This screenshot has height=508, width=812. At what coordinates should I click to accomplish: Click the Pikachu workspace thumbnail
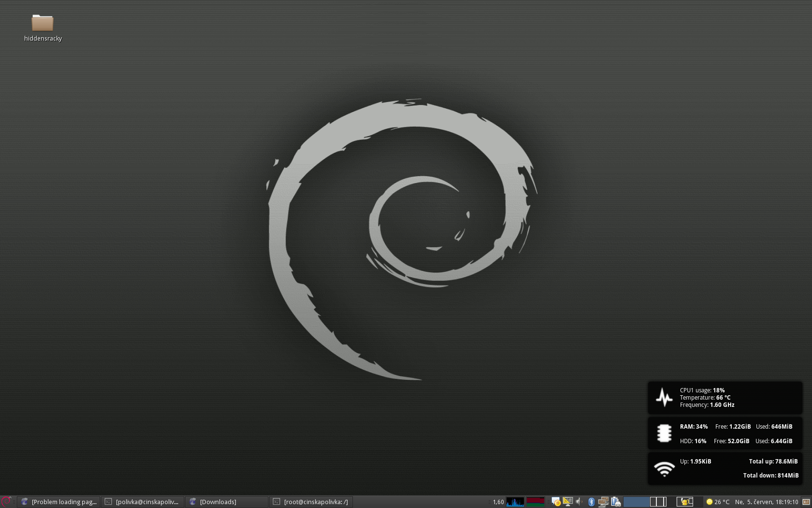click(x=685, y=502)
